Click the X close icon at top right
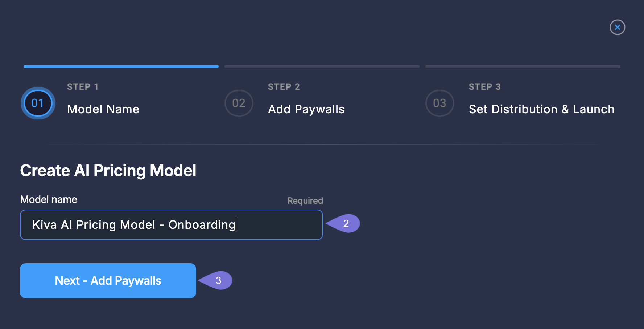This screenshot has width=644, height=329. click(x=618, y=27)
